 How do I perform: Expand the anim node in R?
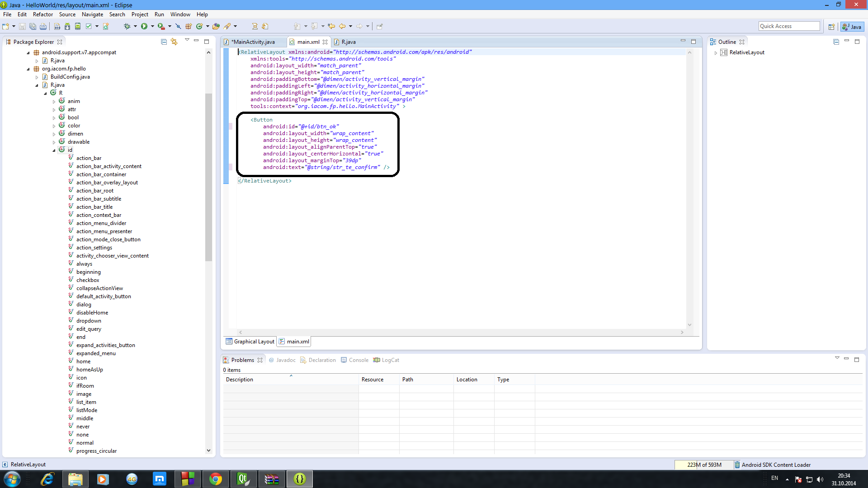(x=54, y=102)
